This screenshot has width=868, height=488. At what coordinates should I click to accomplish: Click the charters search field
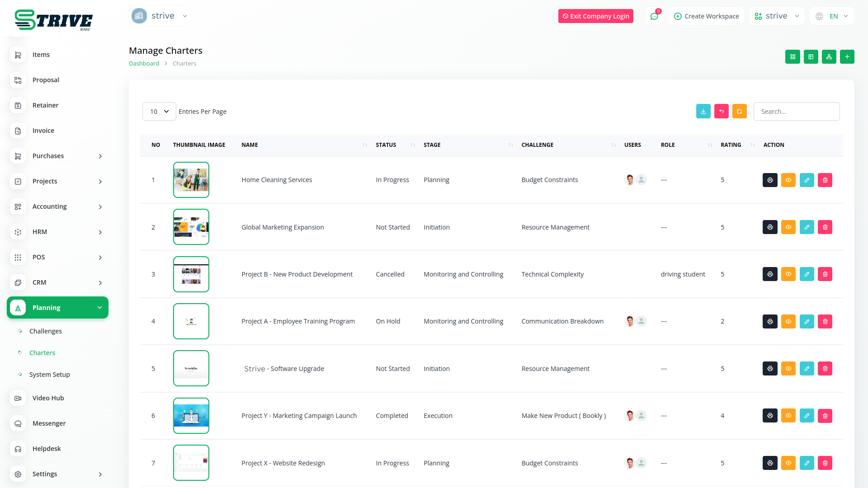point(796,112)
